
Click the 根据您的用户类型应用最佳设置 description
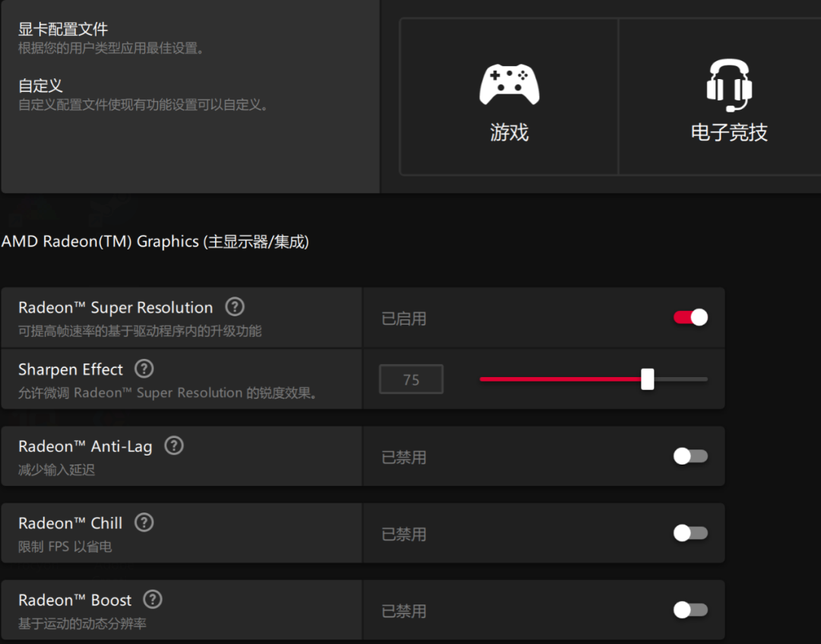click(111, 48)
